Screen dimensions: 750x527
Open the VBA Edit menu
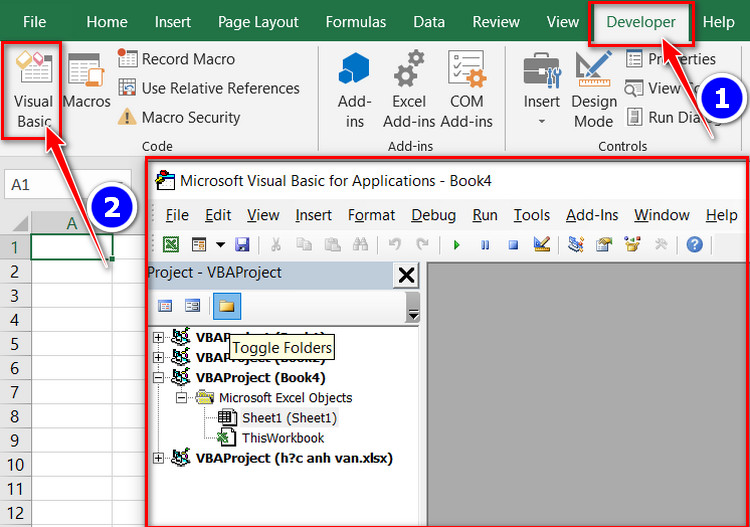tap(218, 215)
